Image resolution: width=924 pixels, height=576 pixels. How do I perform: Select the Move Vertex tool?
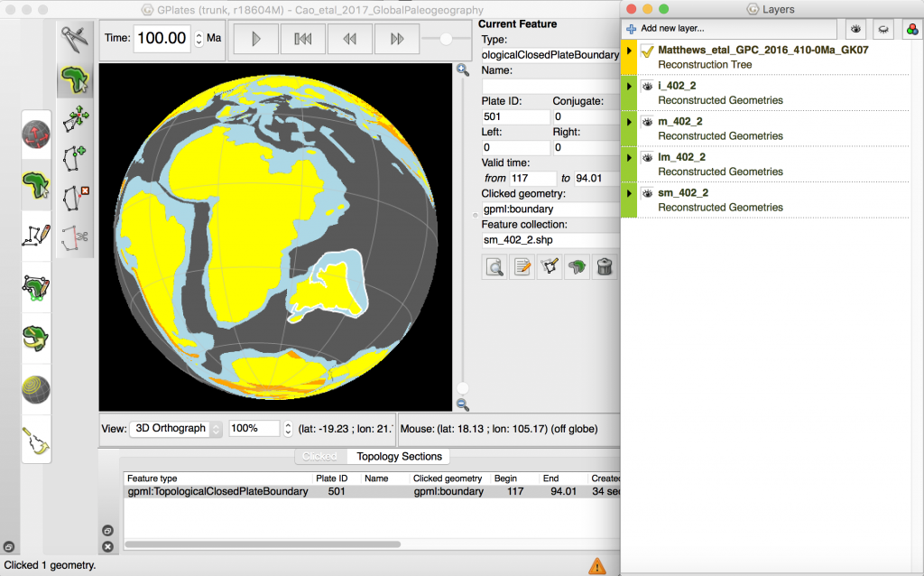coord(76,118)
